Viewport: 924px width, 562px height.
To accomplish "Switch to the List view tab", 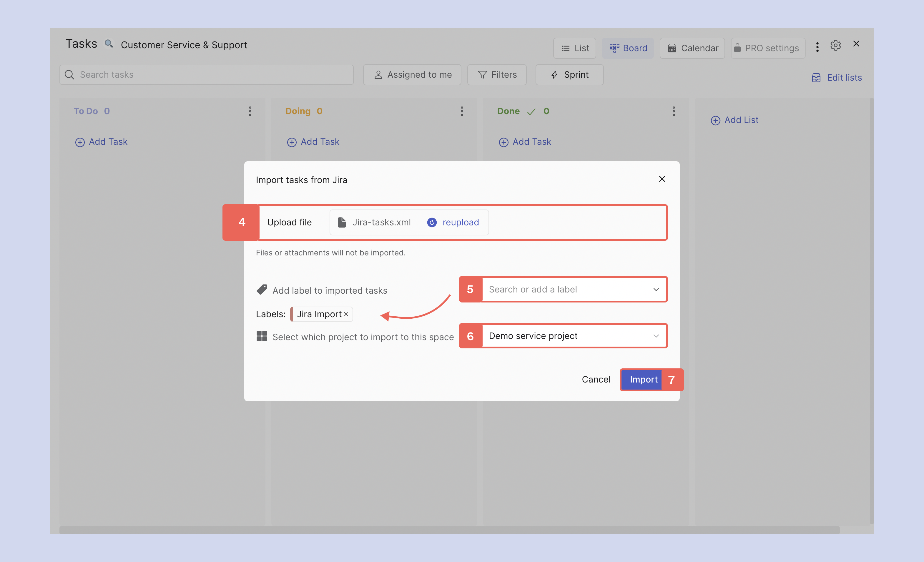I will tap(574, 48).
